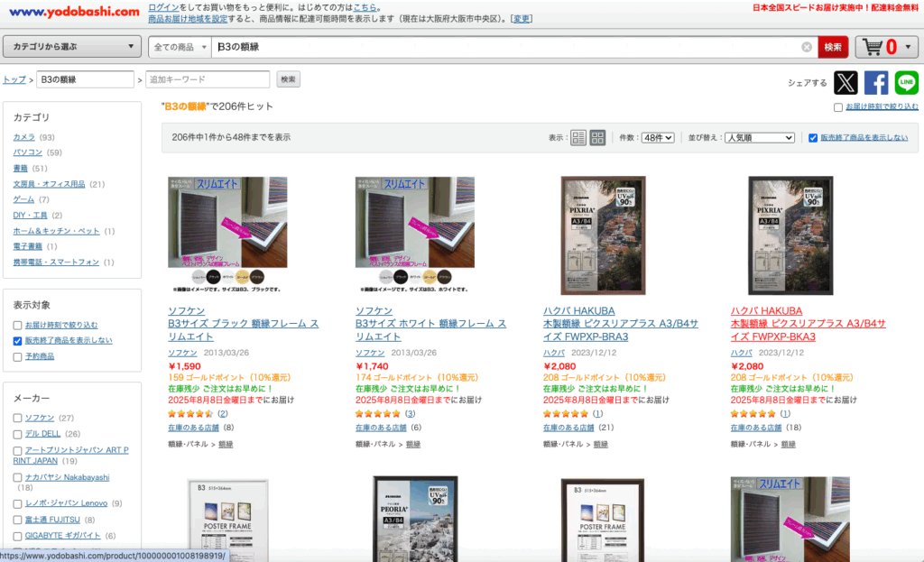Go to トップ breadcrumb

click(14, 79)
